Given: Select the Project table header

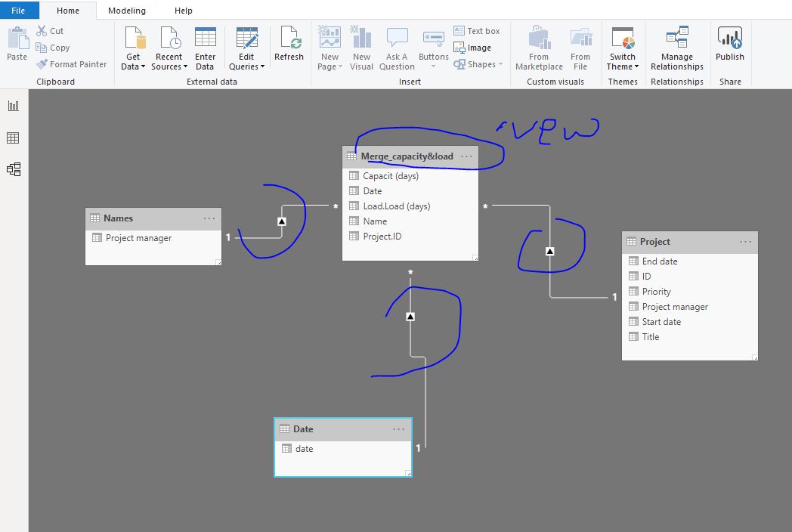Looking at the screenshot, I should [690, 242].
